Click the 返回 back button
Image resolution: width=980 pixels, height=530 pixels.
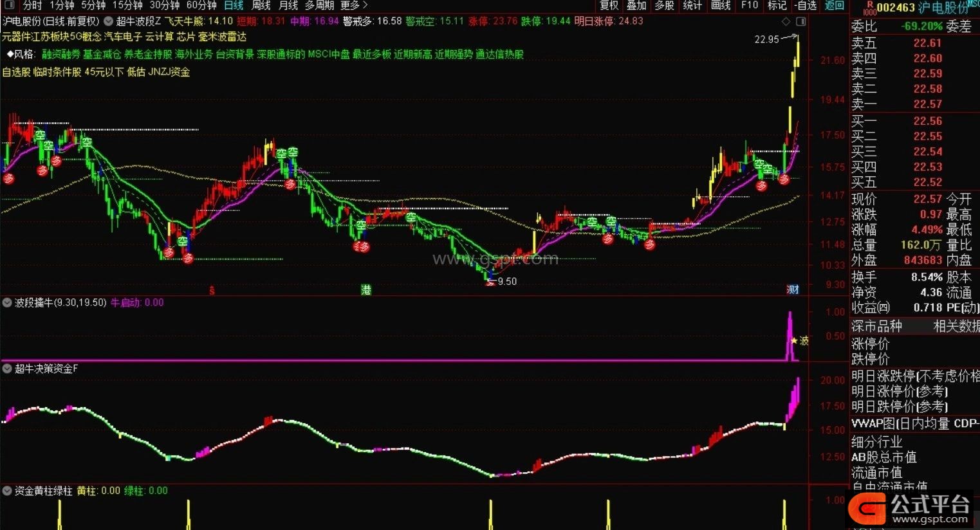[x=834, y=5]
